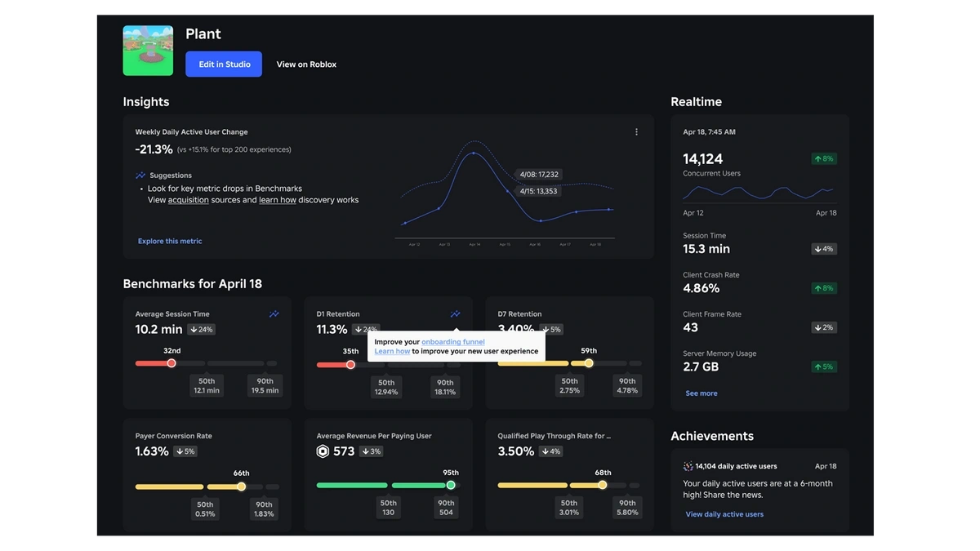Click the D7 Retention card title
The image size is (980, 551).
click(x=519, y=314)
